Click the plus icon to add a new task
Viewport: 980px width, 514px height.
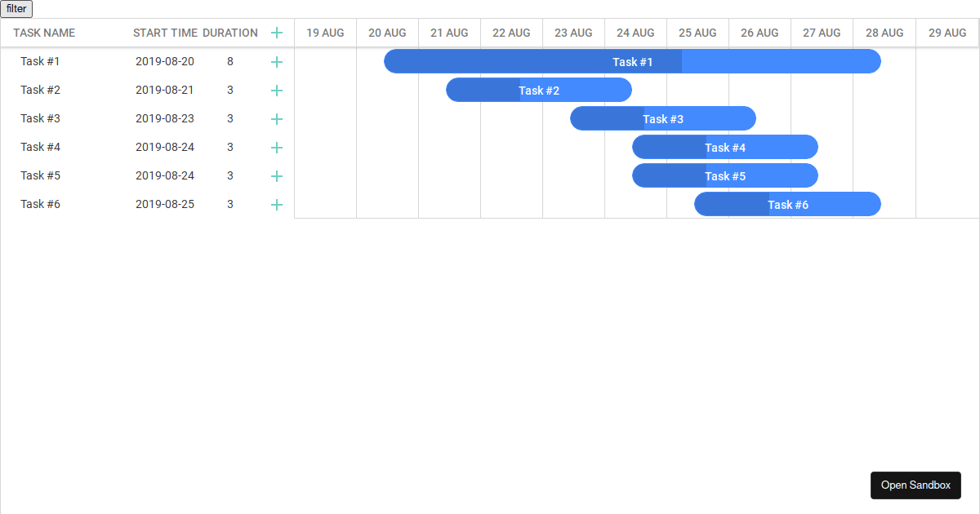point(277,33)
